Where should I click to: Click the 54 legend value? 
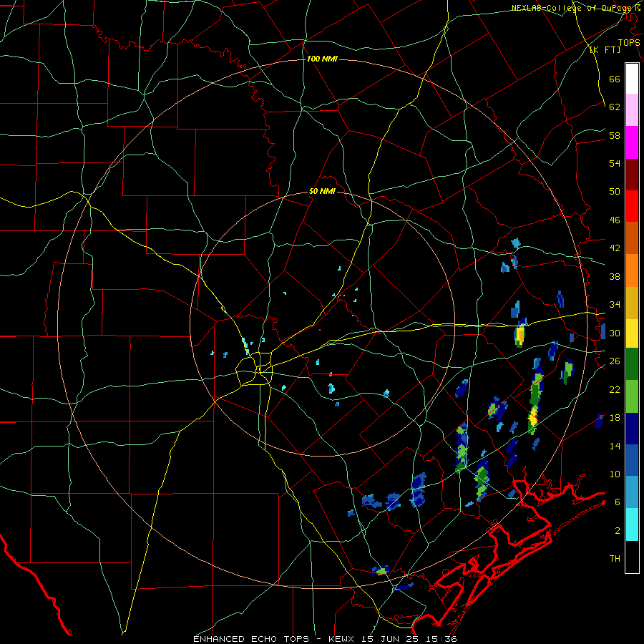point(615,163)
